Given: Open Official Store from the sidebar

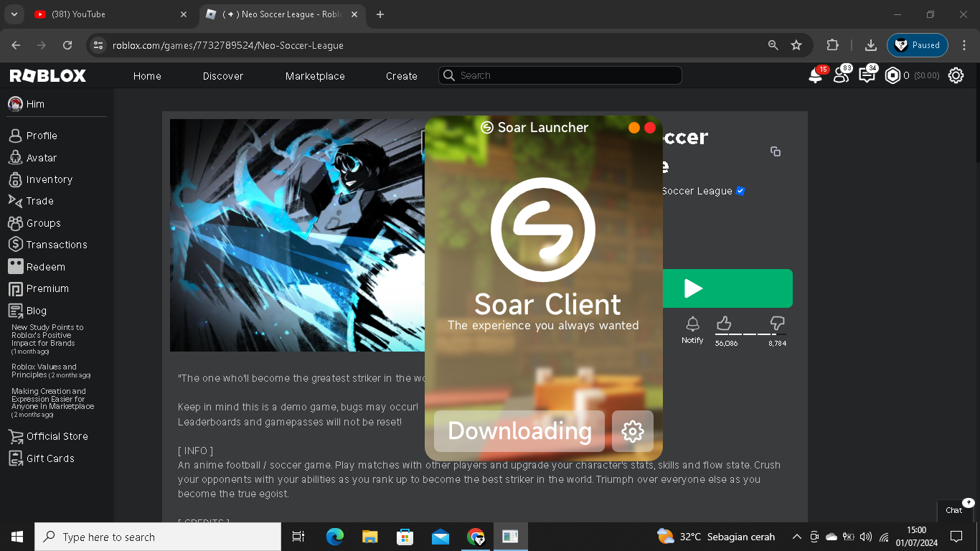Looking at the screenshot, I should (48, 436).
